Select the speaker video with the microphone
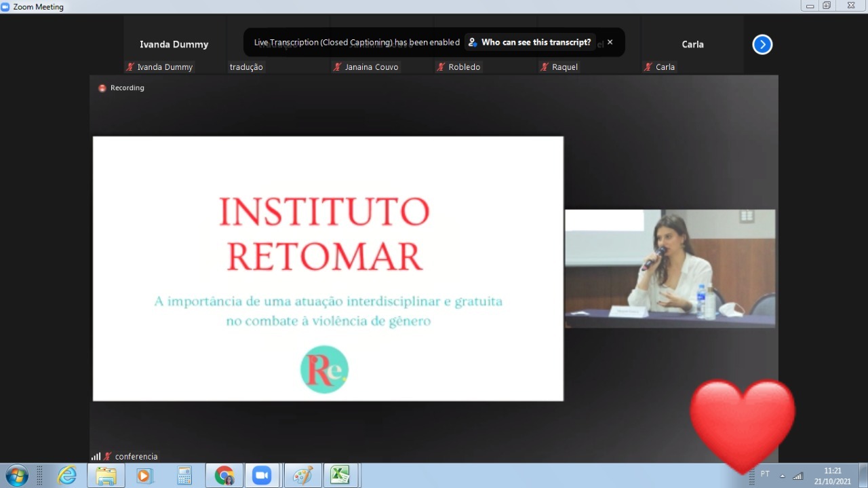The height and width of the screenshot is (488, 868). [670, 269]
